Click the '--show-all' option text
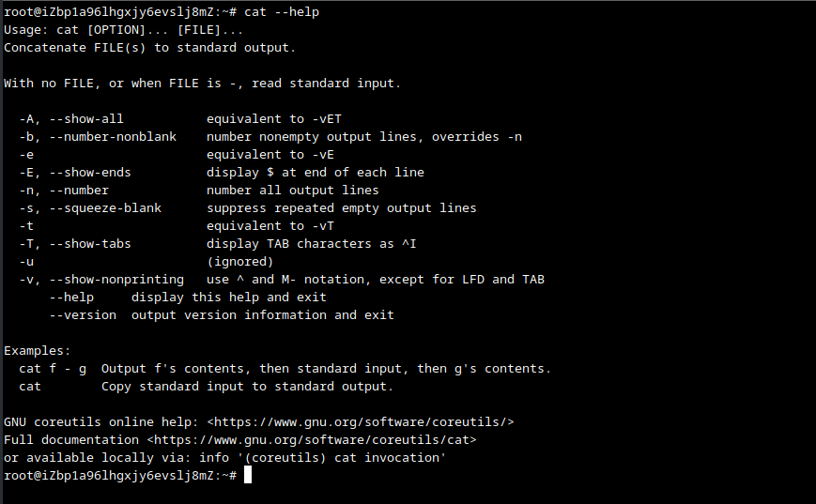Image resolution: width=816 pixels, height=504 pixels. 86,119
